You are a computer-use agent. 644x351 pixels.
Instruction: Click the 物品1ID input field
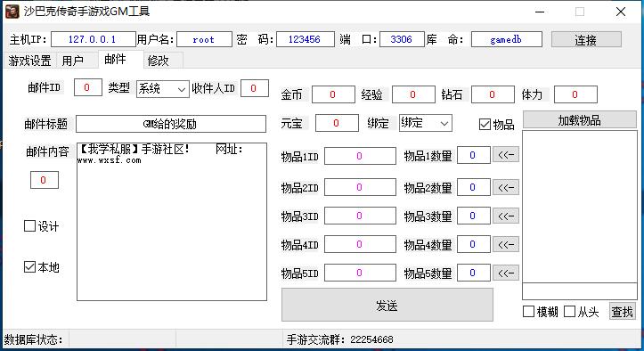click(x=360, y=156)
